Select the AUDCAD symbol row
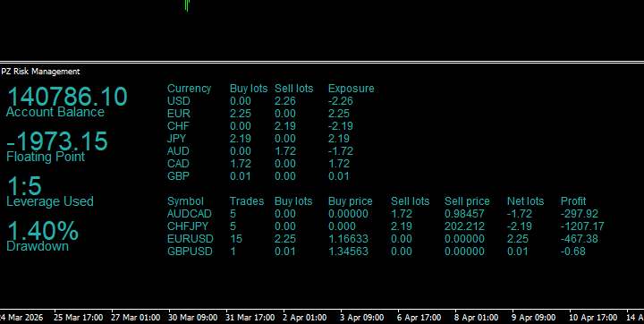Image resolution: width=644 pixels, height=324 pixels. click(x=190, y=214)
